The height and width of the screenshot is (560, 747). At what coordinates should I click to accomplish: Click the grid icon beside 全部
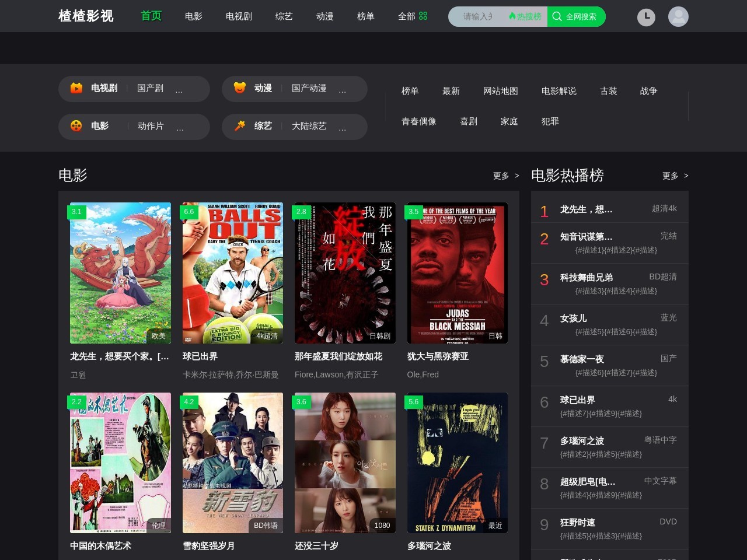tap(423, 16)
